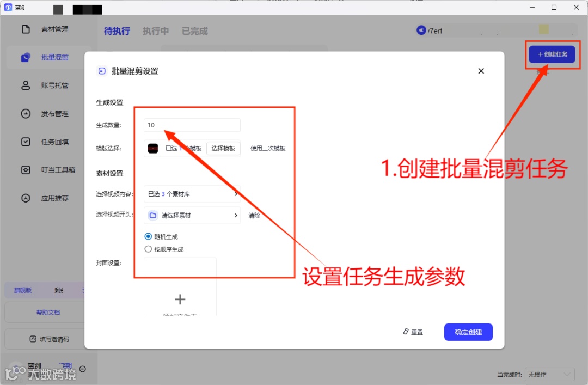Click the 生成数量 input field

(x=192, y=125)
